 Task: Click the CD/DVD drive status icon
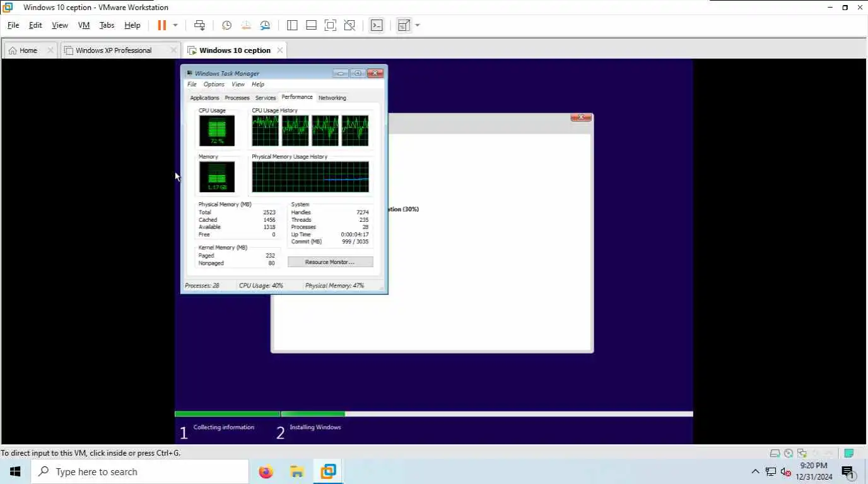click(x=789, y=453)
